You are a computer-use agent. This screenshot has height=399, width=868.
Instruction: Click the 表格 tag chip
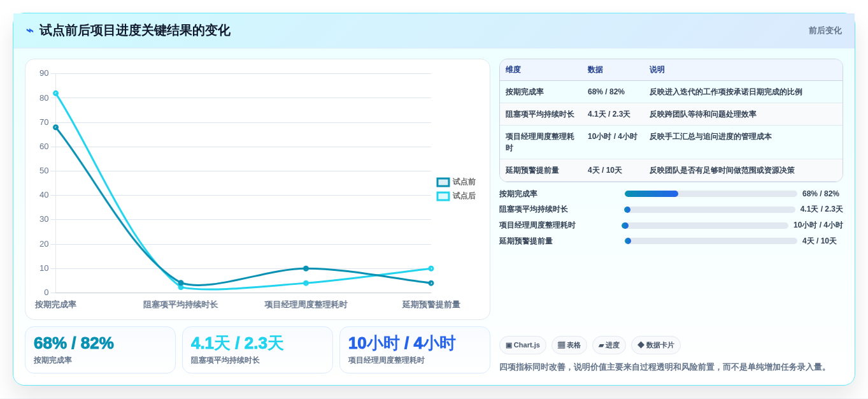[x=569, y=345]
